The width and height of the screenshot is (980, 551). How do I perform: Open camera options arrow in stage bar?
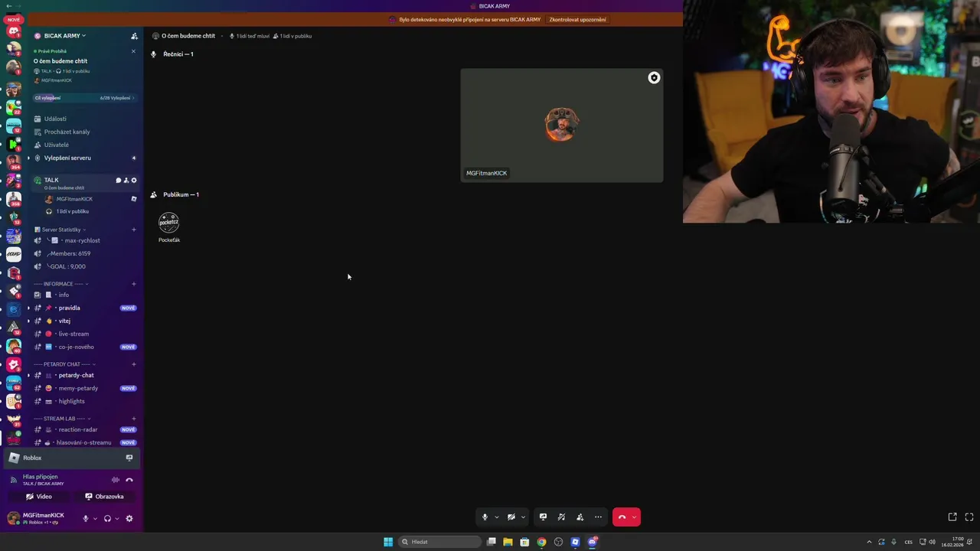pos(523,517)
